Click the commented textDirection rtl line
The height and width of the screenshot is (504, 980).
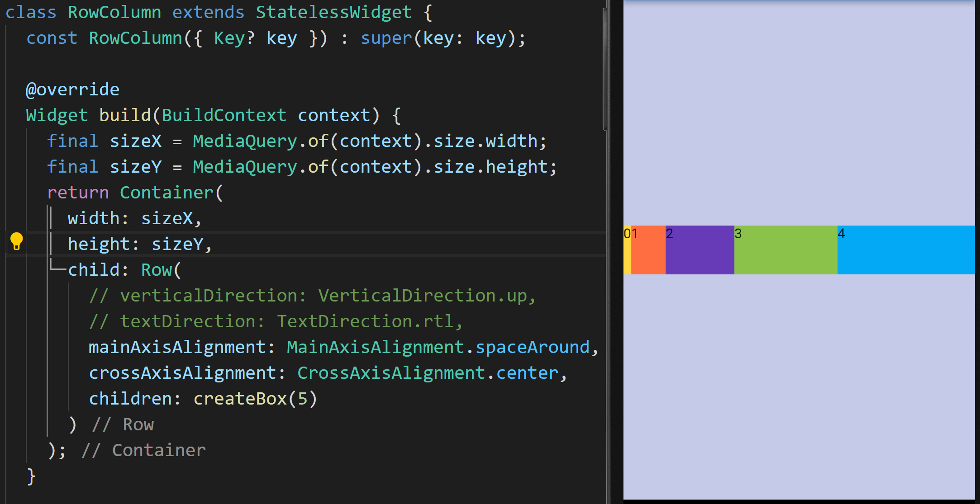(x=276, y=321)
